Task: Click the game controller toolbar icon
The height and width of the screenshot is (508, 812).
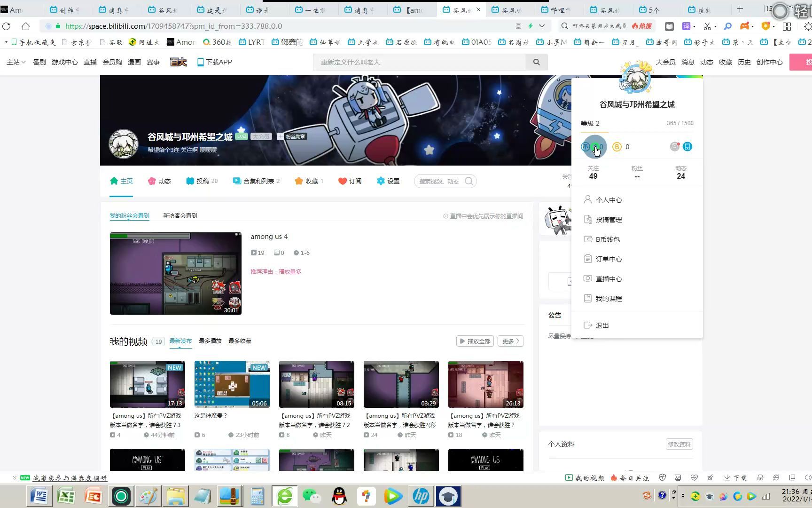Action: tap(745, 26)
